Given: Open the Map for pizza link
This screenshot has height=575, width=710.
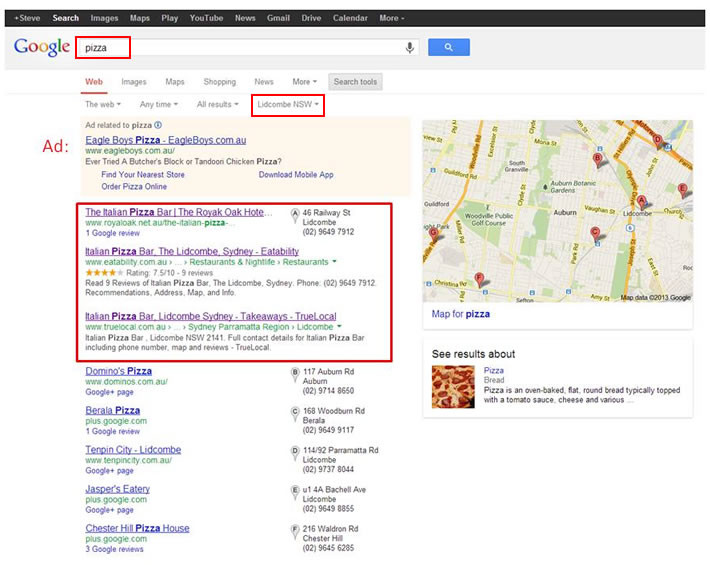Looking at the screenshot, I should click(460, 314).
